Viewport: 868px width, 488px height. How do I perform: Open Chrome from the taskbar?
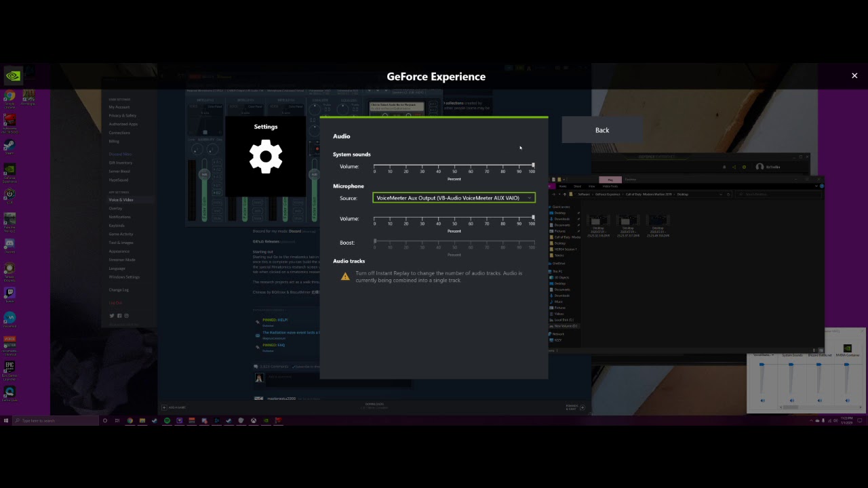pos(130,421)
